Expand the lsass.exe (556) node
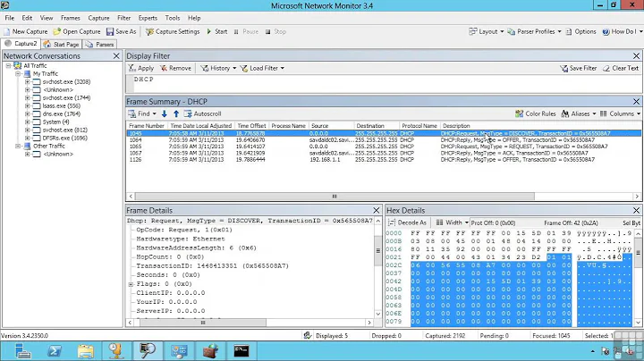Screen dimensions: 644x361 28,105
